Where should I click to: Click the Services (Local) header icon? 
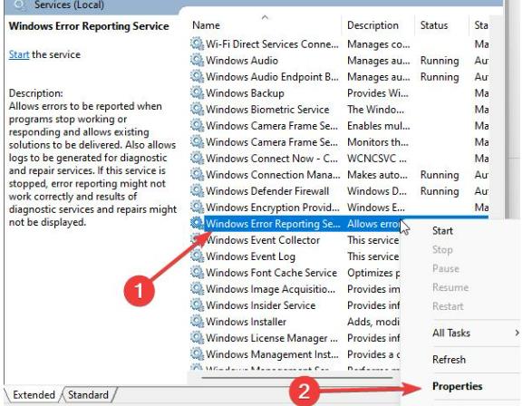(20, 4)
